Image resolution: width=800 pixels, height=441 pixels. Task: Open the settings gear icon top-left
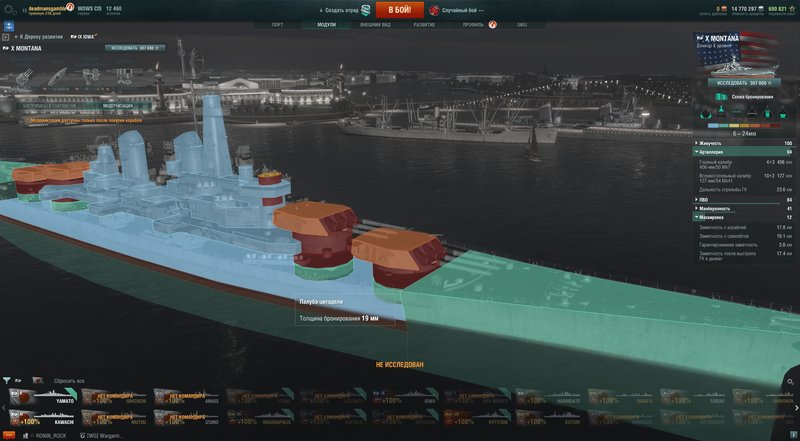[7, 10]
